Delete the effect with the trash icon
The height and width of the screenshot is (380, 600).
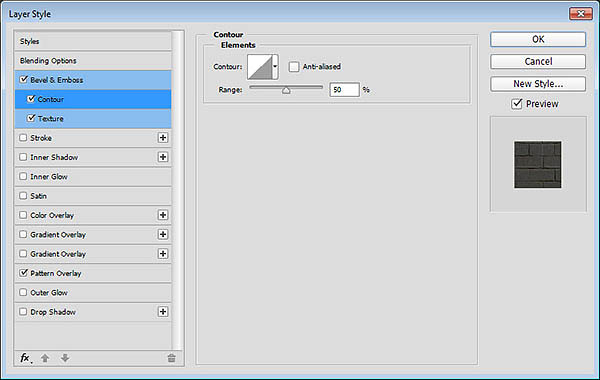(x=171, y=358)
